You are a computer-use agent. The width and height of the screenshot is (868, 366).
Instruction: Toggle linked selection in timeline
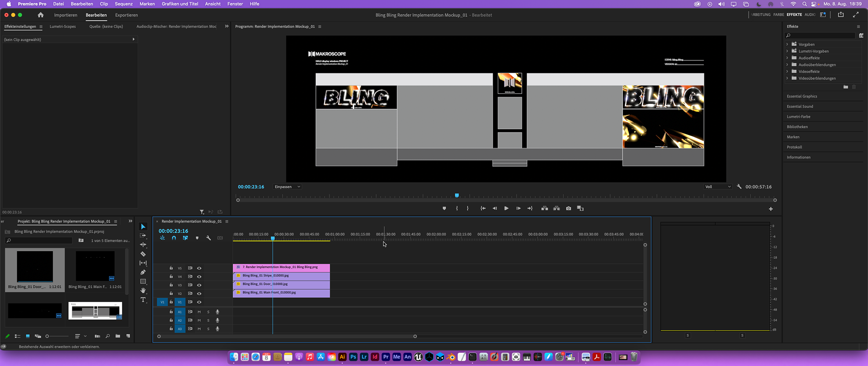(185, 238)
